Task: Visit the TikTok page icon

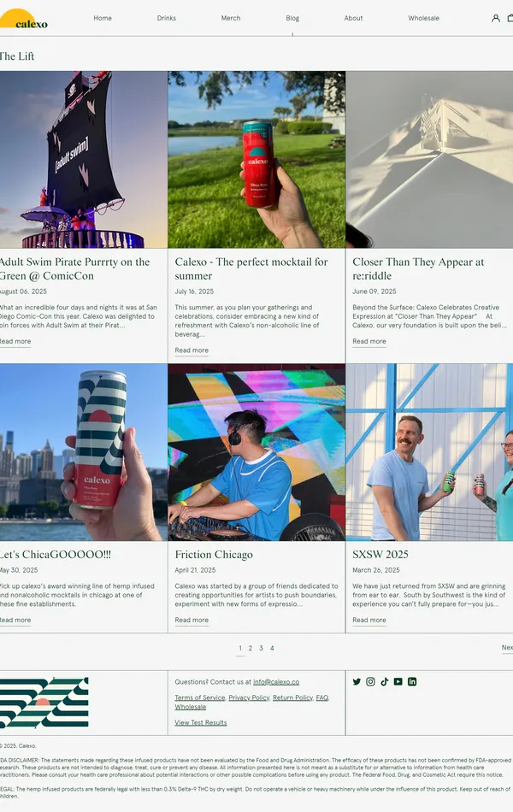Action: (384, 681)
